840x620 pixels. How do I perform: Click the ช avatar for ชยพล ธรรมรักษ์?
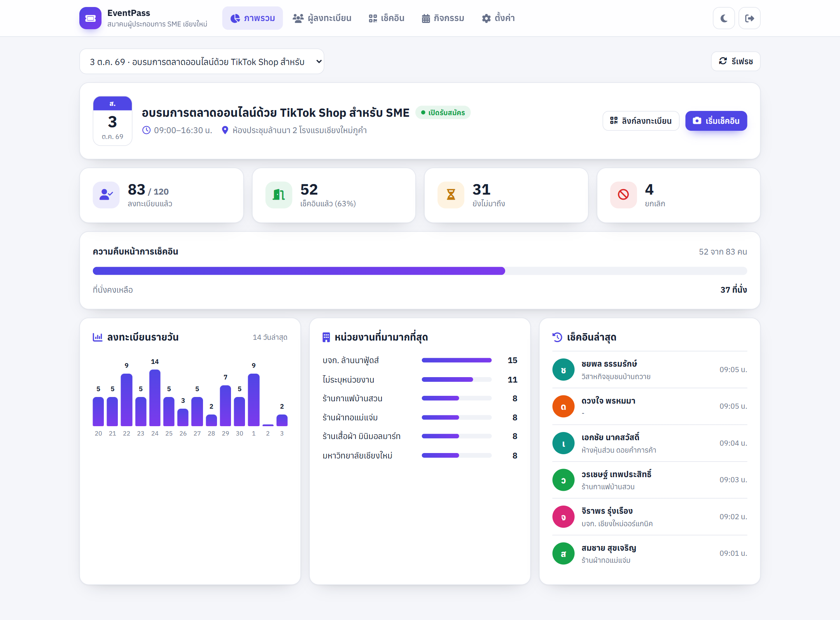[563, 370]
